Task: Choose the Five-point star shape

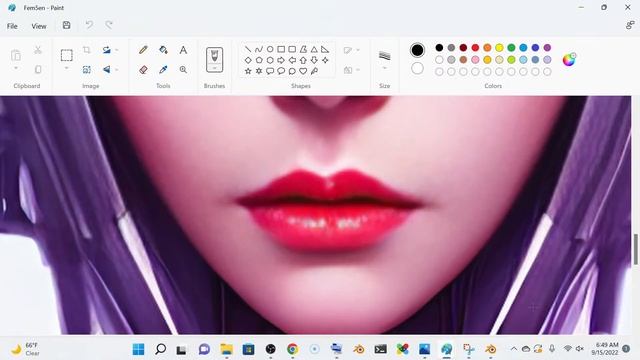Action: point(248,71)
